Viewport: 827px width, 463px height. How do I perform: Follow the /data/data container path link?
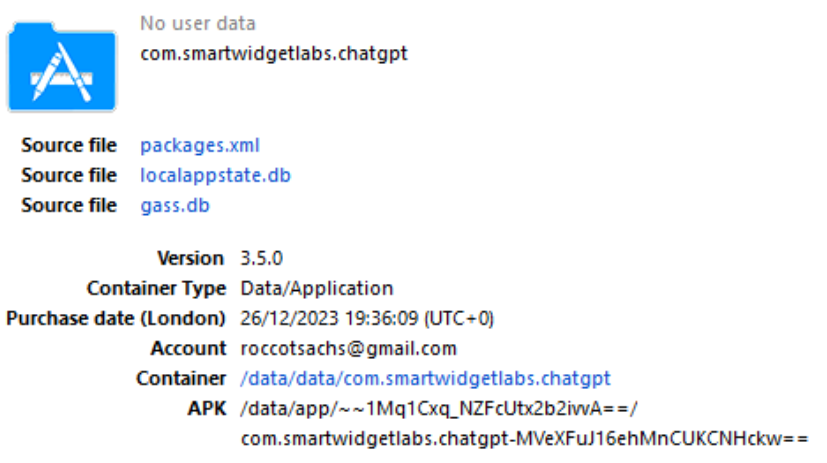point(425,379)
